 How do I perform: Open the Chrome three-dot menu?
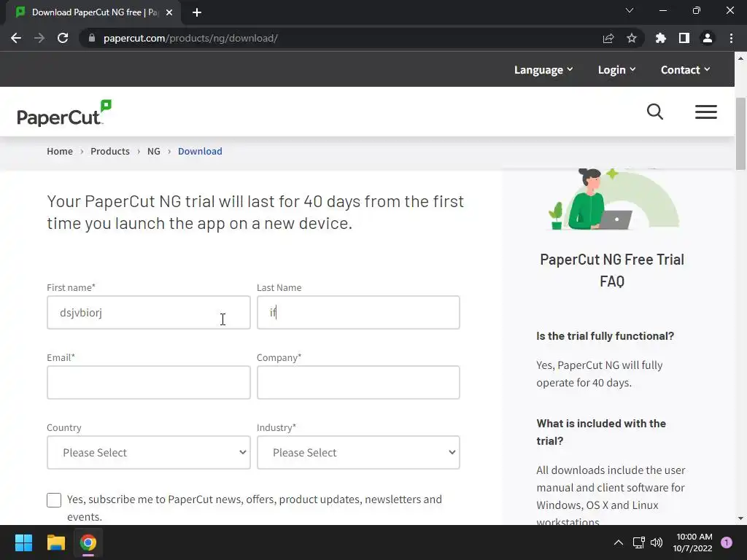point(731,38)
